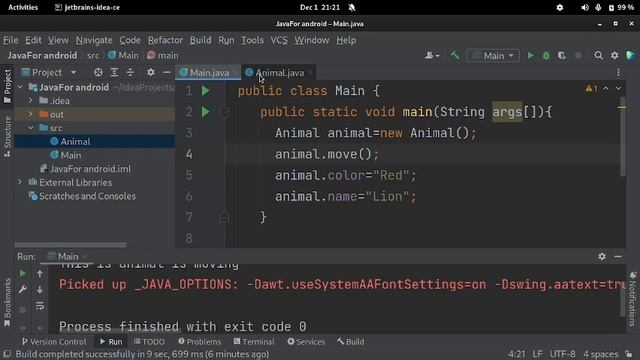Expand the .idea folder
The width and height of the screenshot is (640, 360).
(x=30, y=100)
